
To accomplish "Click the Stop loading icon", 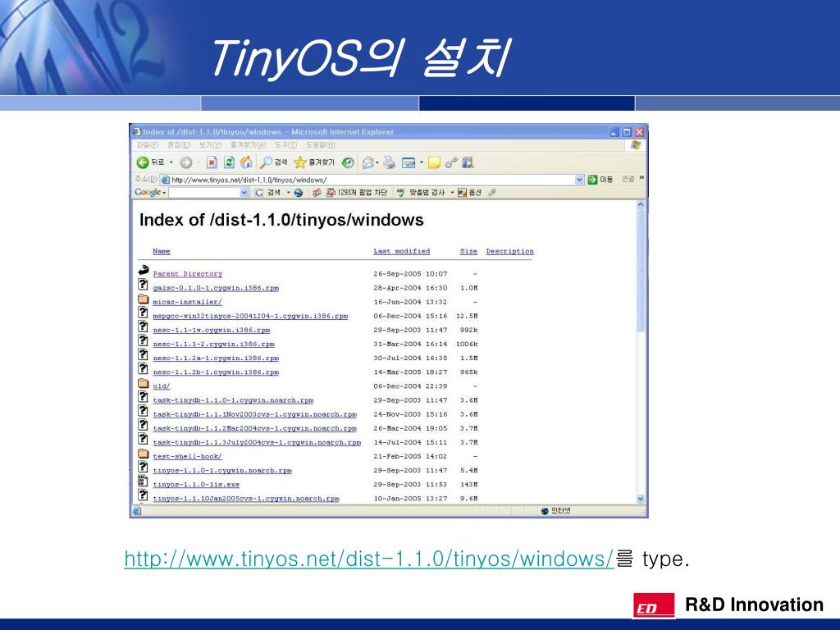I will pos(212,162).
